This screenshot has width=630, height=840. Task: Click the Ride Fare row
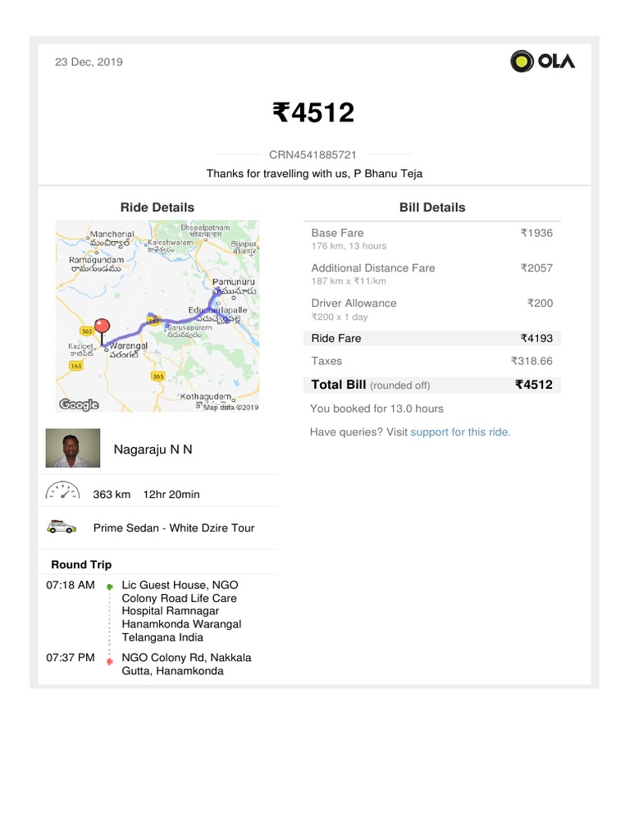tap(431, 338)
